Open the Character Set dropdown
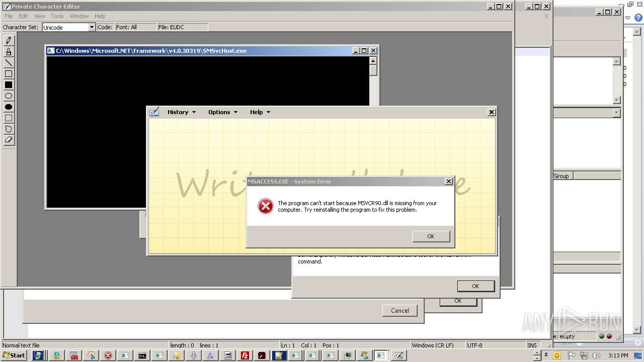The image size is (644, 362). tap(92, 27)
